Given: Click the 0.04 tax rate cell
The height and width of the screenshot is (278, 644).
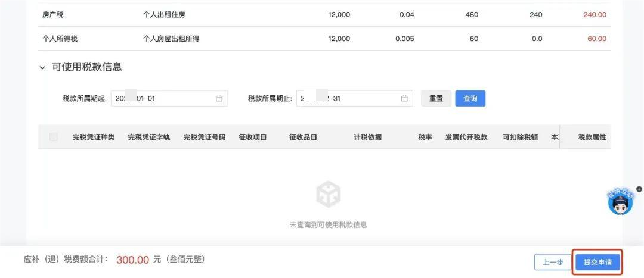Looking at the screenshot, I should [x=407, y=15].
